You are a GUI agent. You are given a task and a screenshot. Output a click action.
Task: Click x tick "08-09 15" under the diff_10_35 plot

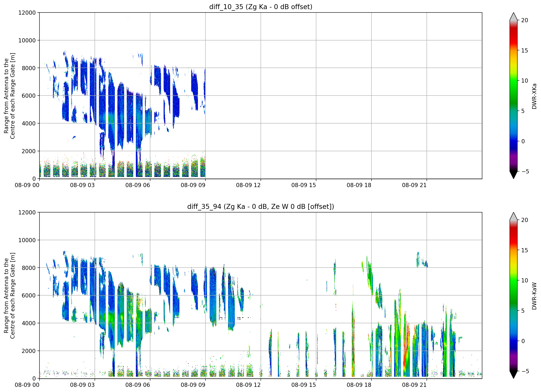click(x=304, y=185)
